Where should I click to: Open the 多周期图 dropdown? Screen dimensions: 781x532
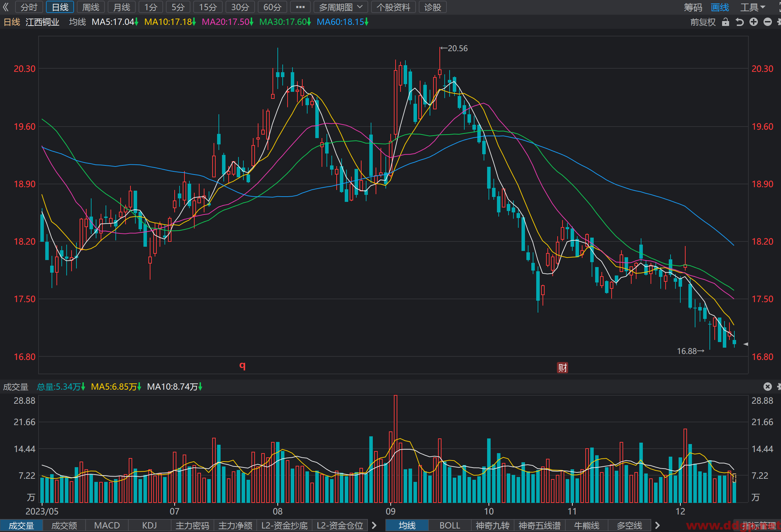(341, 7)
